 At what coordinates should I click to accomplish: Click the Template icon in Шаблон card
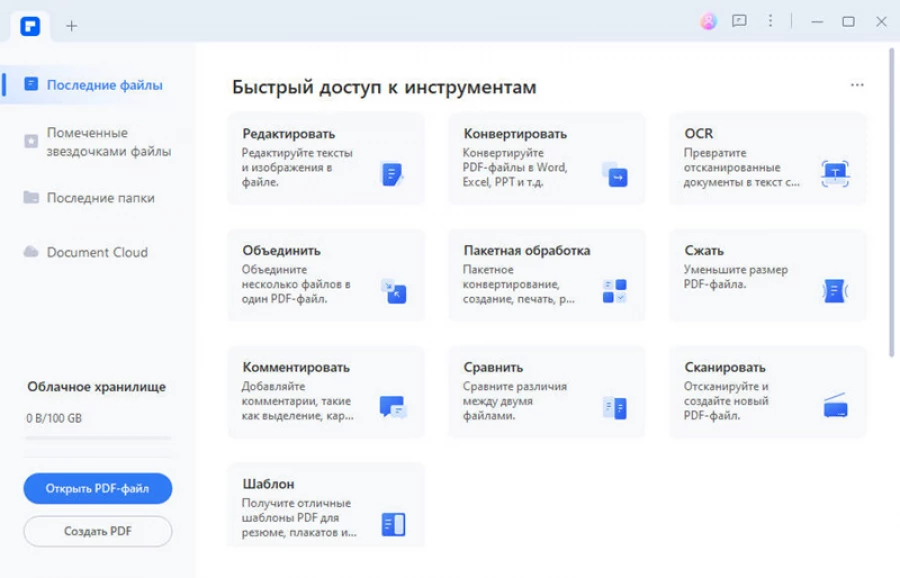click(393, 524)
